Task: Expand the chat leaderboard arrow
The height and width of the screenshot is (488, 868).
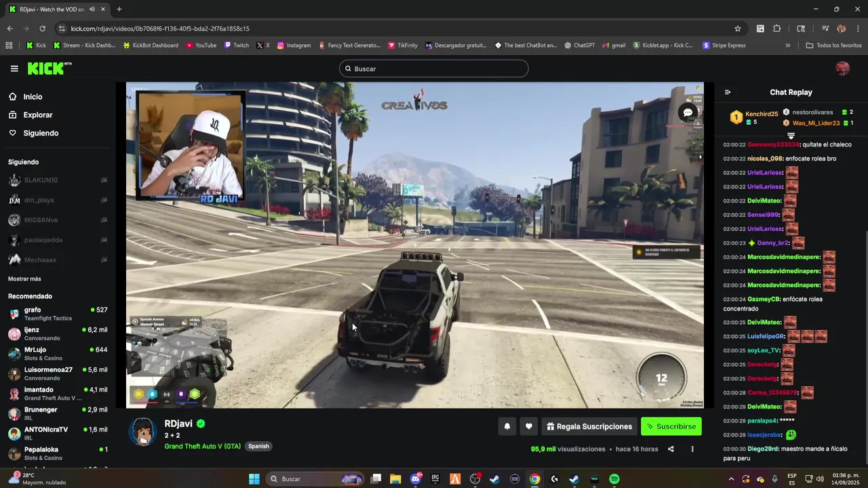Action: coord(791,136)
